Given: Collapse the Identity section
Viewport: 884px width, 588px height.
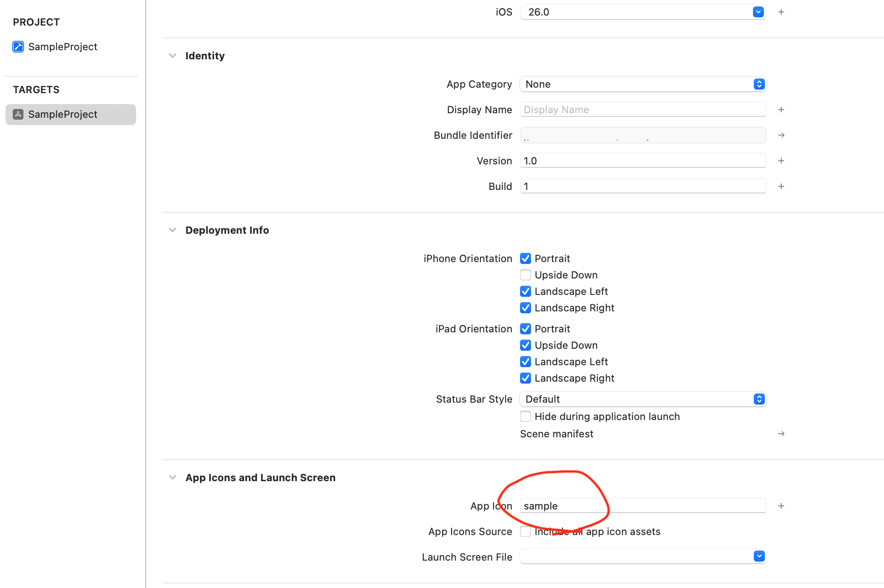Looking at the screenshot, I should 173,56.
